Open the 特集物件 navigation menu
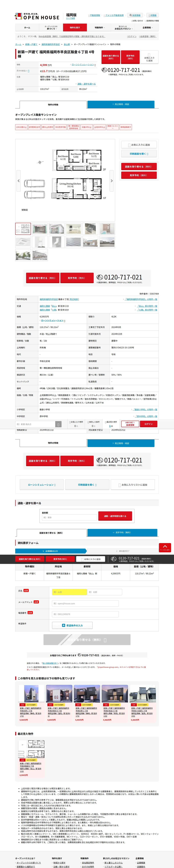The width and height of the screenshot is (174, 868). click(99, 28)
